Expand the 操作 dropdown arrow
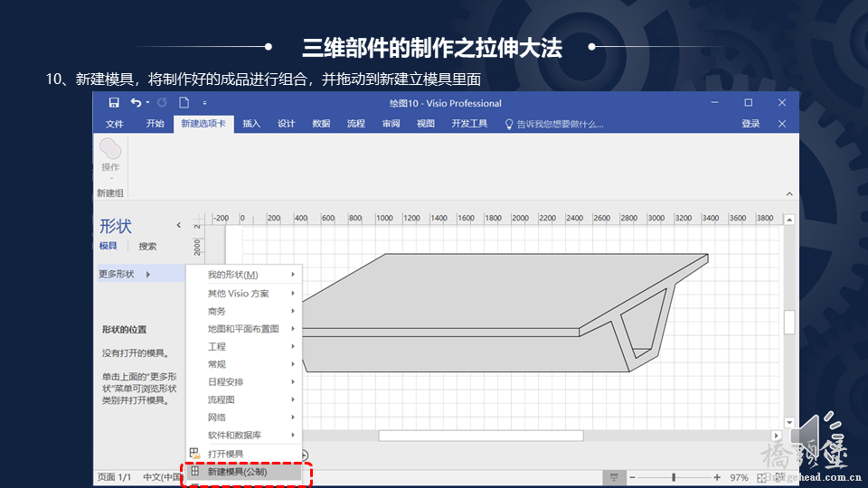Image resolution: width=868 pixels, height=488 pixels. click(111, 178)
